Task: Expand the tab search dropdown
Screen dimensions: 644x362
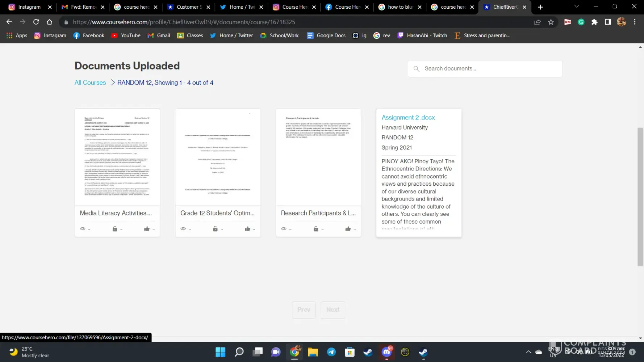Action: click(577, 7)
